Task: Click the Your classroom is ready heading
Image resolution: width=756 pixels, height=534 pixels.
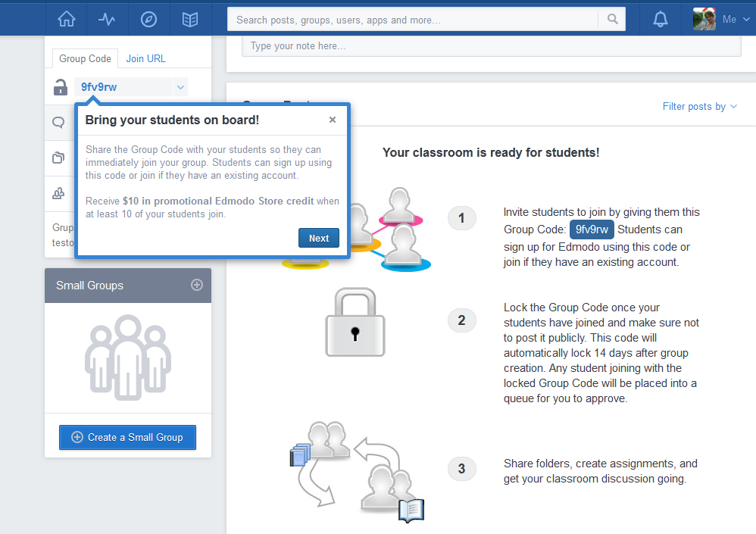Action: tap(491, 152)
